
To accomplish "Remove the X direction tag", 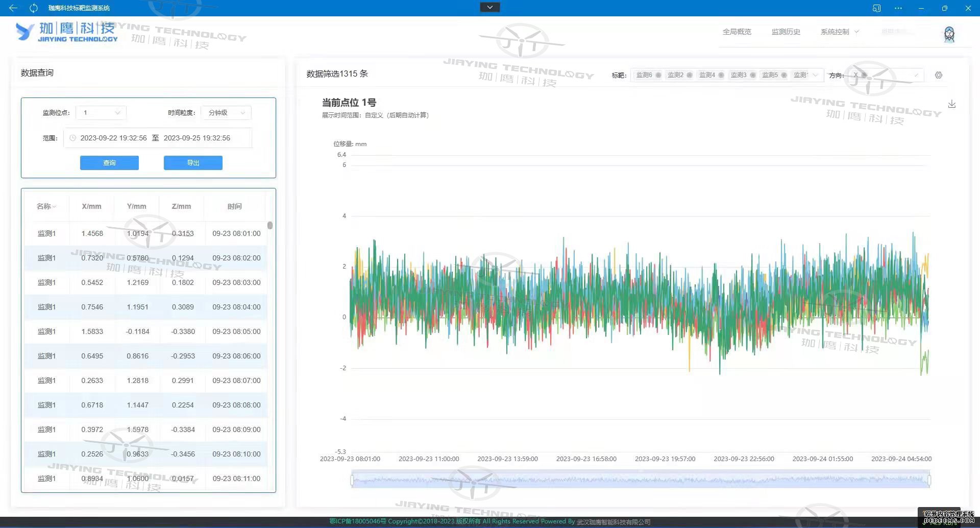I will [x=864, y=75].
